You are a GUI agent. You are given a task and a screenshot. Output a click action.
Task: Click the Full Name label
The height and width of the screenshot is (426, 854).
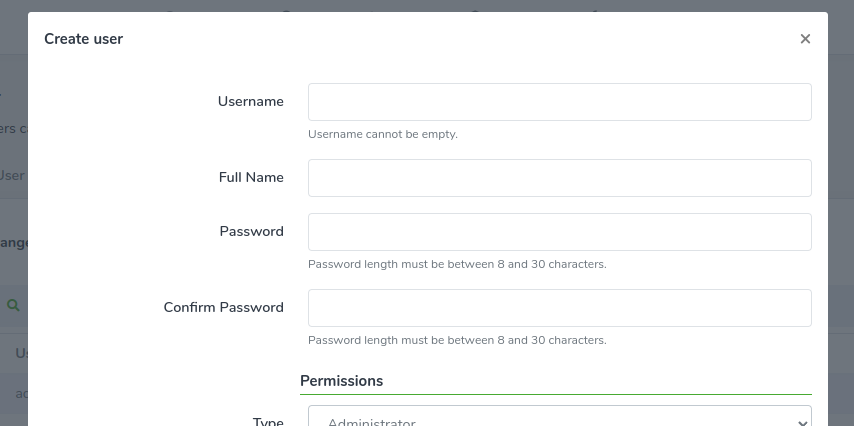point(251,178)
